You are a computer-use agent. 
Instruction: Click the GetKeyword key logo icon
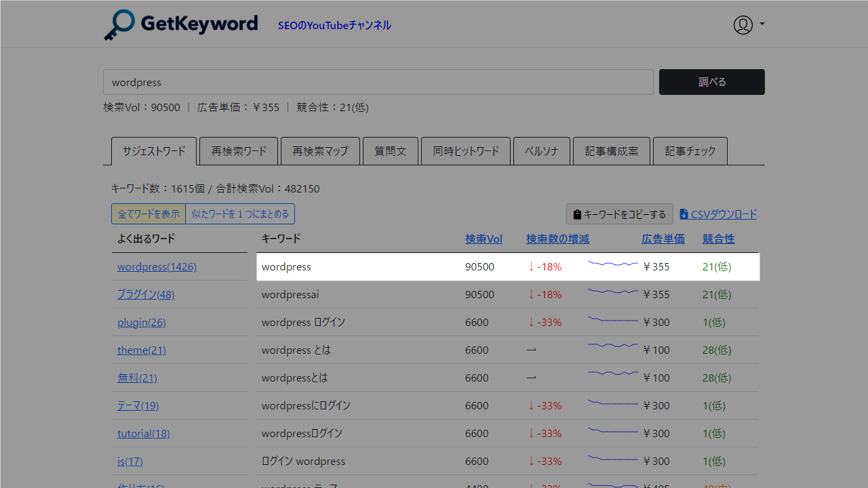coord(121,24)
